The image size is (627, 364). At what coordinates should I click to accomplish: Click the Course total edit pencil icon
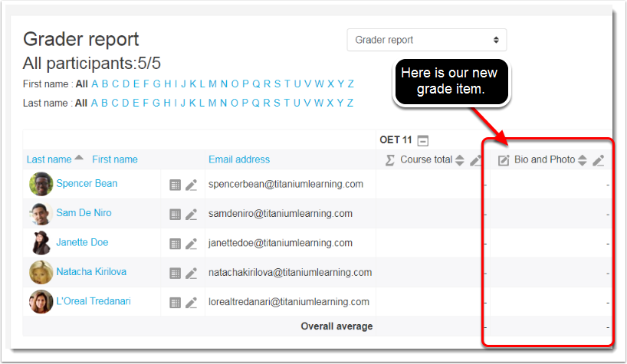tap(475, 160)
